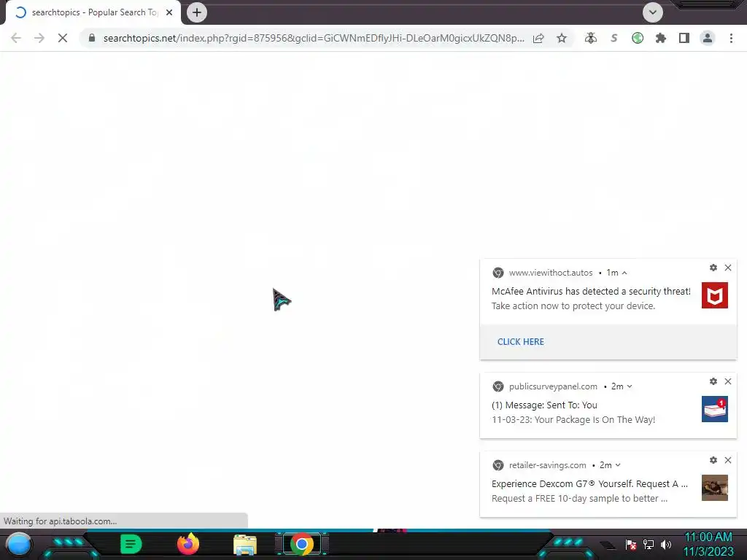Open File Explorer from the taskbar

pyautogui.click(x=245, y=545)
